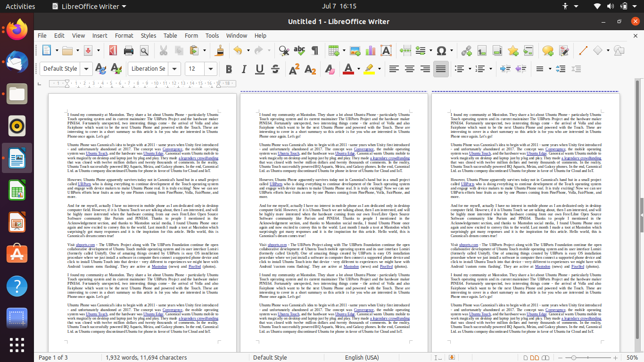
Task: Export the document directly as PDF
Action: point(112,50)
